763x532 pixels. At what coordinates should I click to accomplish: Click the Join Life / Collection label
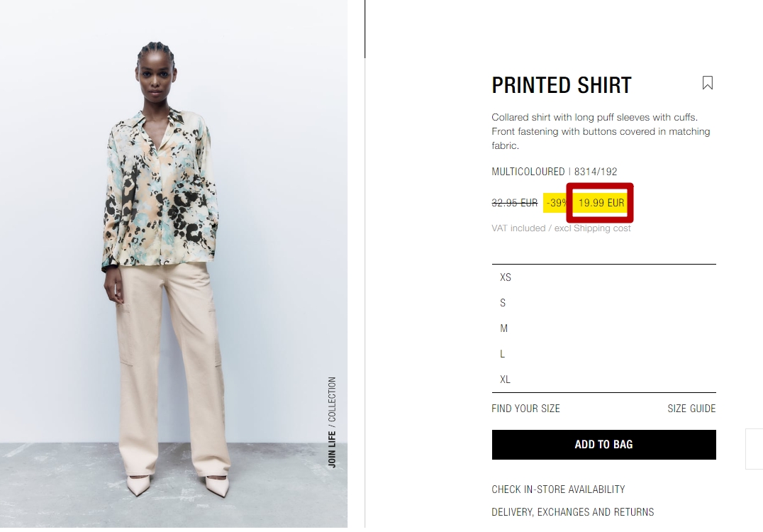click(332, 422)
